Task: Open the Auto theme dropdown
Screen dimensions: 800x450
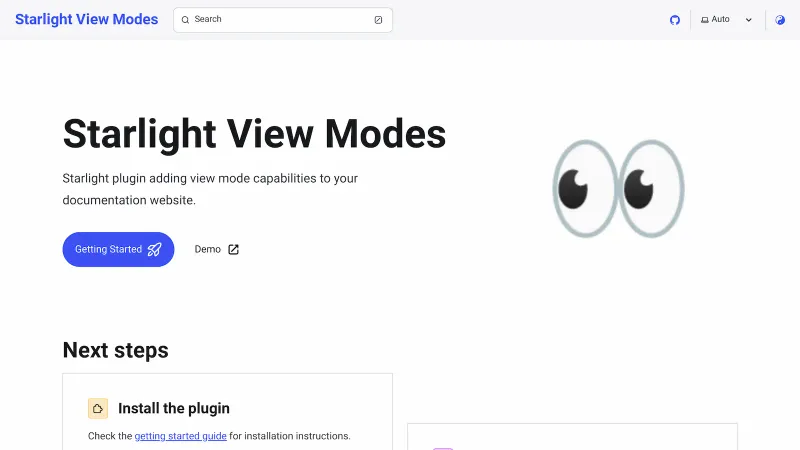Action: tap(726, 20)
